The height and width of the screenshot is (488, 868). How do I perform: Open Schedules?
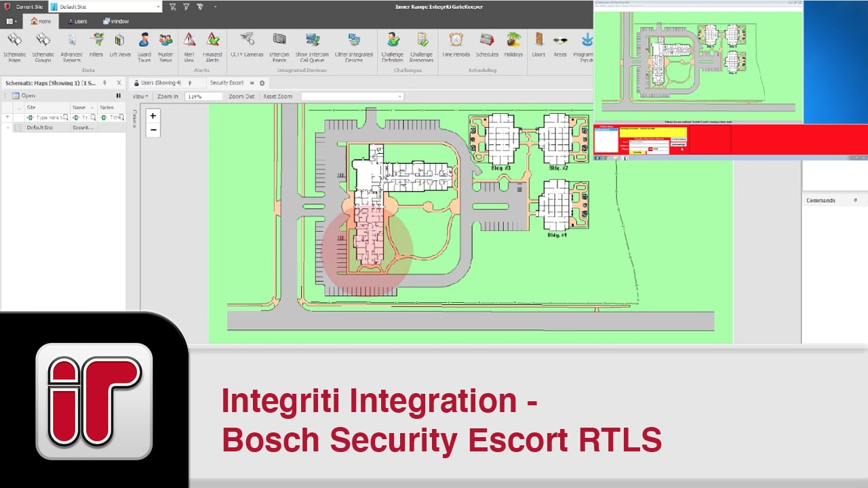click(x=487, y=45)
